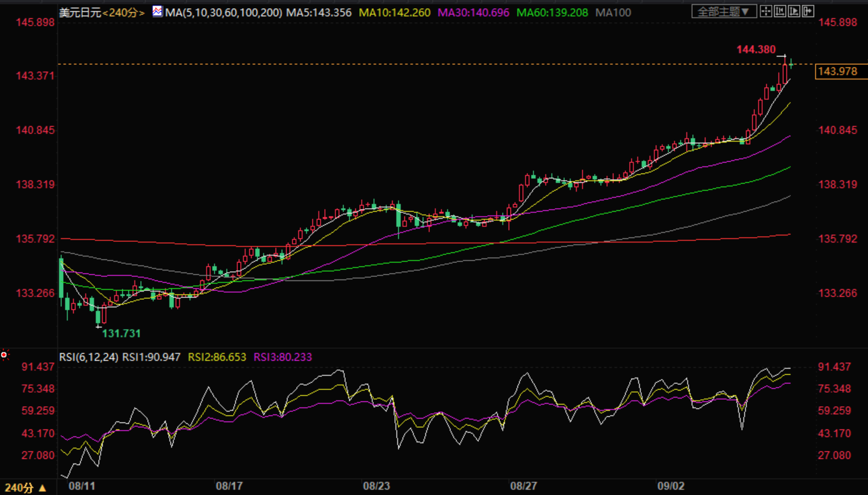
Task: Open the 240分 period selector at bottom left
Action: [25, 487]
